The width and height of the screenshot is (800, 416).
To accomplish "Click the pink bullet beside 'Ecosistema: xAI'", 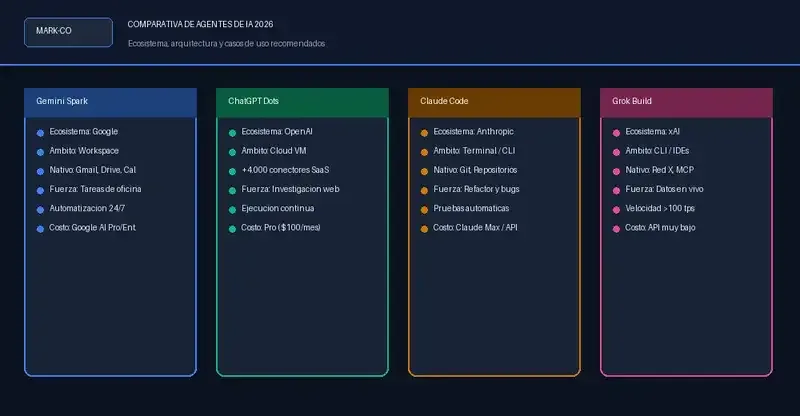I will pyautogui.click(x=616, y=133).
